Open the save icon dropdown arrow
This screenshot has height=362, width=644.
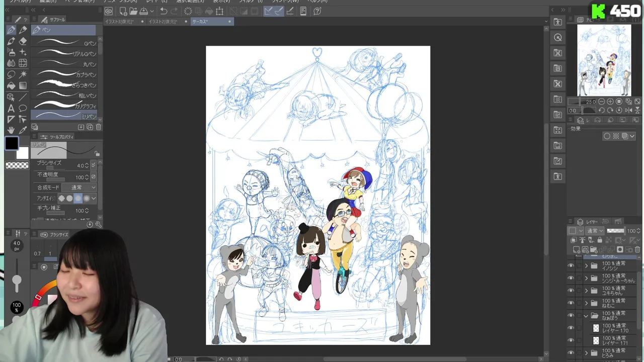coord(151,11)
